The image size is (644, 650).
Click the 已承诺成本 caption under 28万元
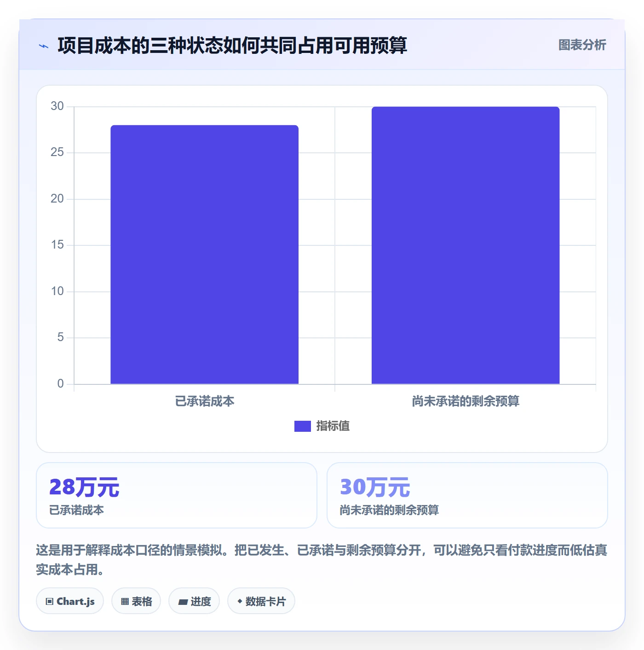[x=76, y=510]
